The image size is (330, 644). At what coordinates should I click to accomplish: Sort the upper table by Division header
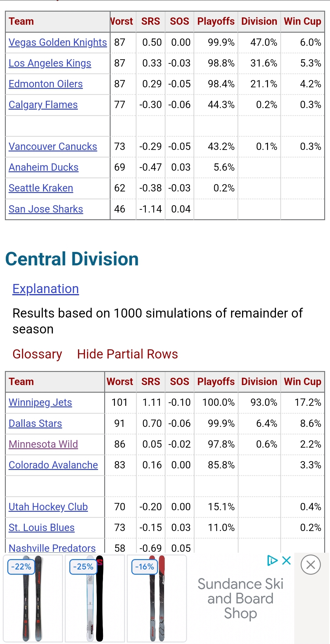coord(259,21)
